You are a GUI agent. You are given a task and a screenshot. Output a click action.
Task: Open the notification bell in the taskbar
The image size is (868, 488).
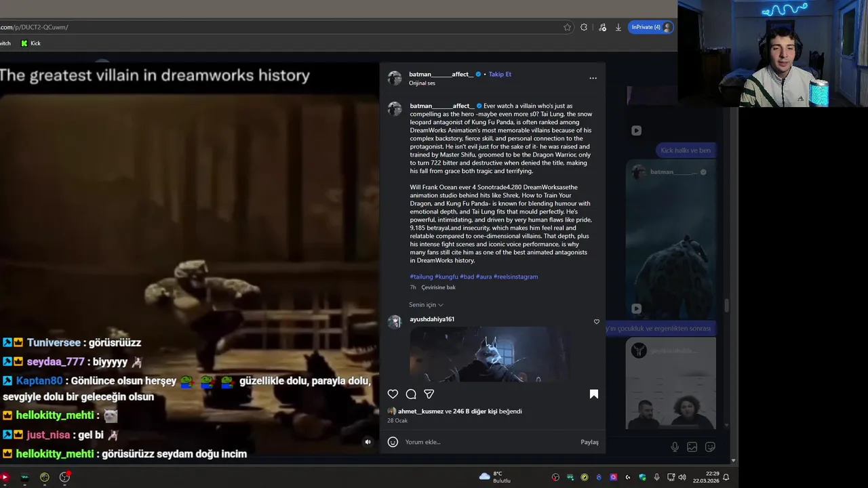click(726, 477)
